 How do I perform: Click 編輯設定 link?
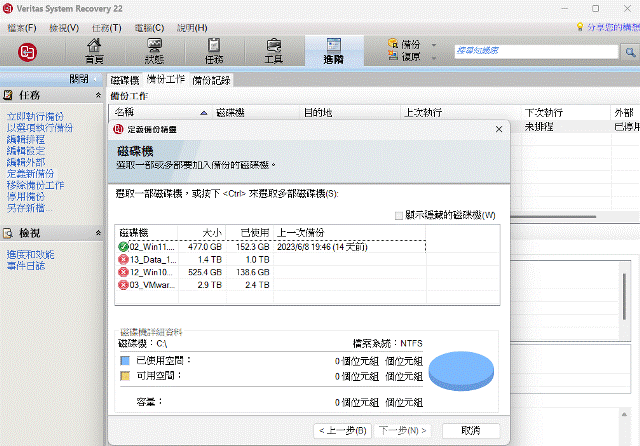pyautogui.click(x=26, y=151)
